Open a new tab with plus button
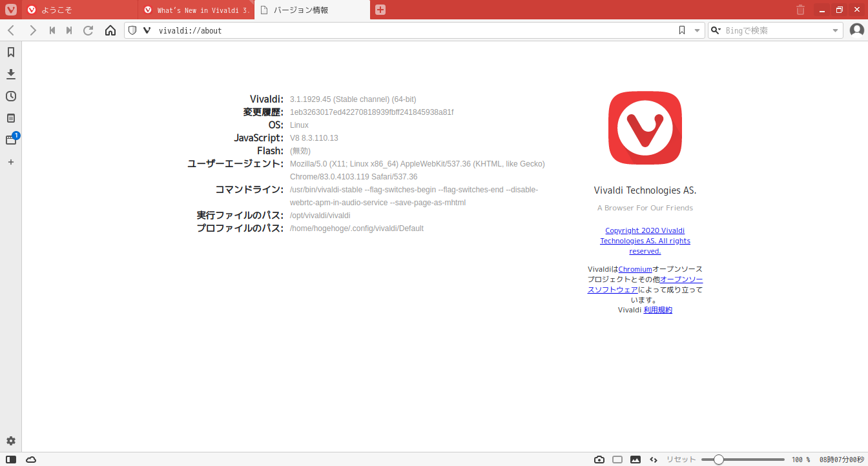 [x=380, y=10]
